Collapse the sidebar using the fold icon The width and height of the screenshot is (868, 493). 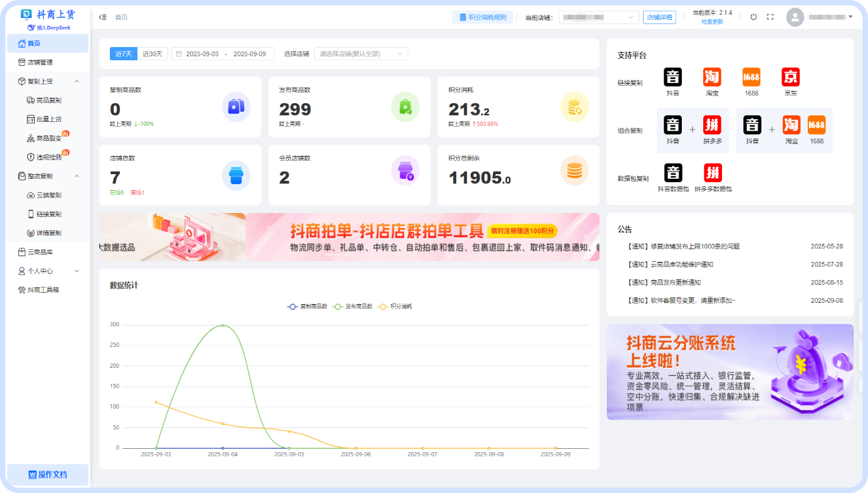click(x=102, y=17)
